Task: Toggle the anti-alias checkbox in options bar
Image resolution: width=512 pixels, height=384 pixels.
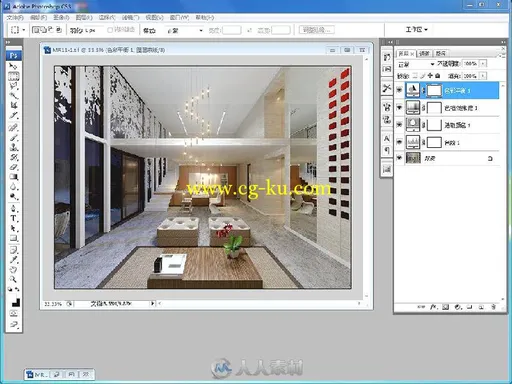Action: pyautogui.click(x=110, y=30)
